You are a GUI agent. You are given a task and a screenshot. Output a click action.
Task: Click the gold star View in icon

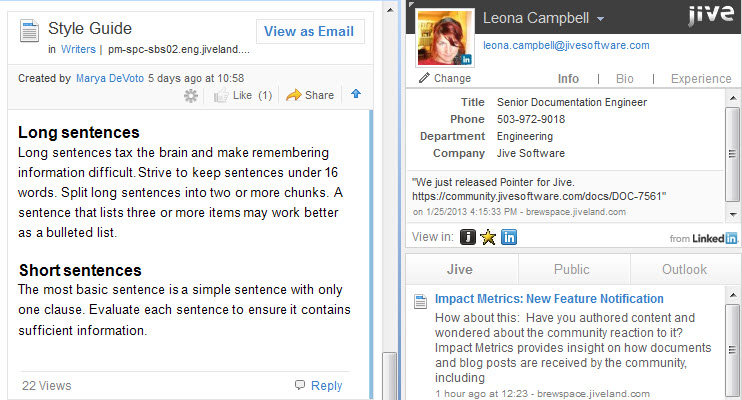click(488, 237)
